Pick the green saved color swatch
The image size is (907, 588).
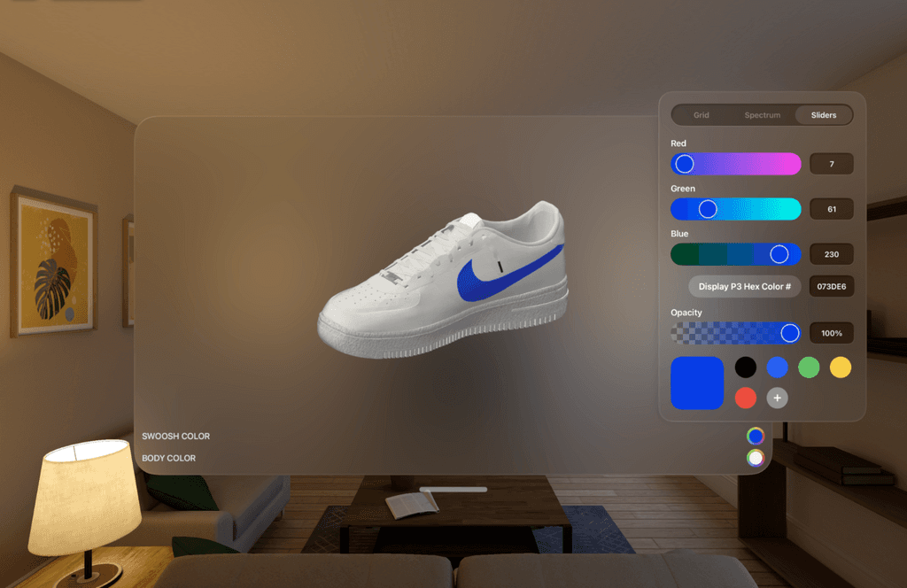tap(809, 367)
